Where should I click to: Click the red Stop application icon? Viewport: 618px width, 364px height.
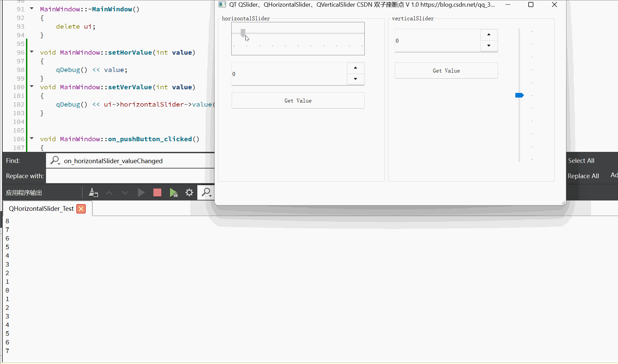pyautogui.click(x=157, y=192)
